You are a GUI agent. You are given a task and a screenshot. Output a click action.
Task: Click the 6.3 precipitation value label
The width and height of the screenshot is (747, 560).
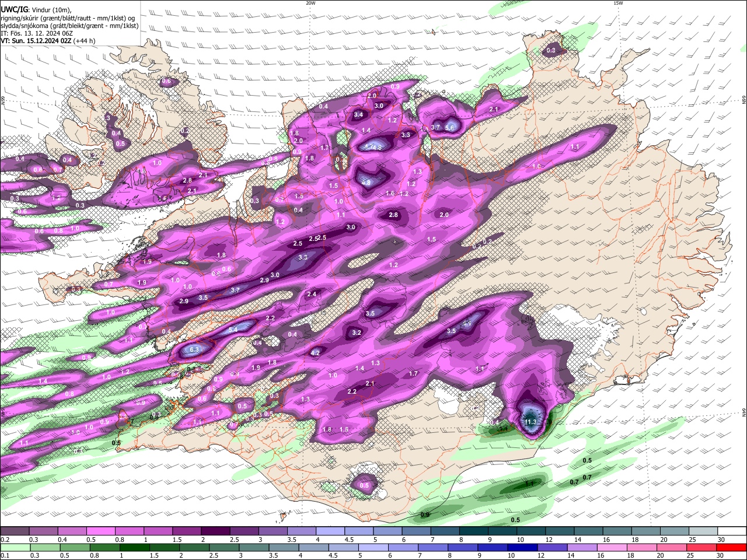click(194, 349)
